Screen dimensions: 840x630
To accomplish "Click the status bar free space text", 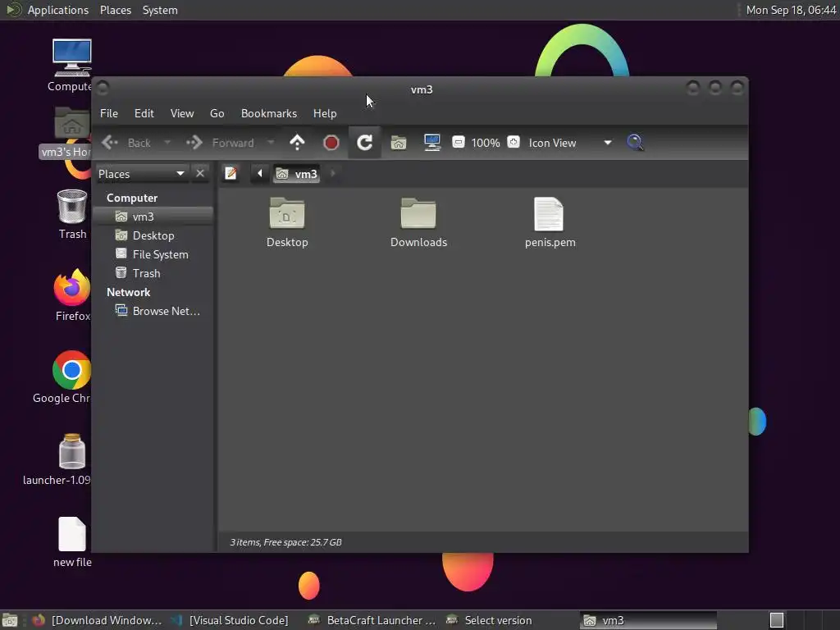I will [x=285, y=542].
